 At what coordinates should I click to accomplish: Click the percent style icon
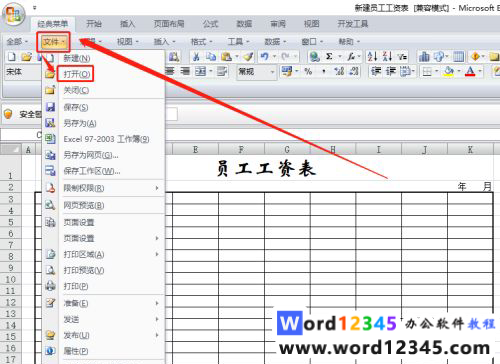click(x=308, y=71)
